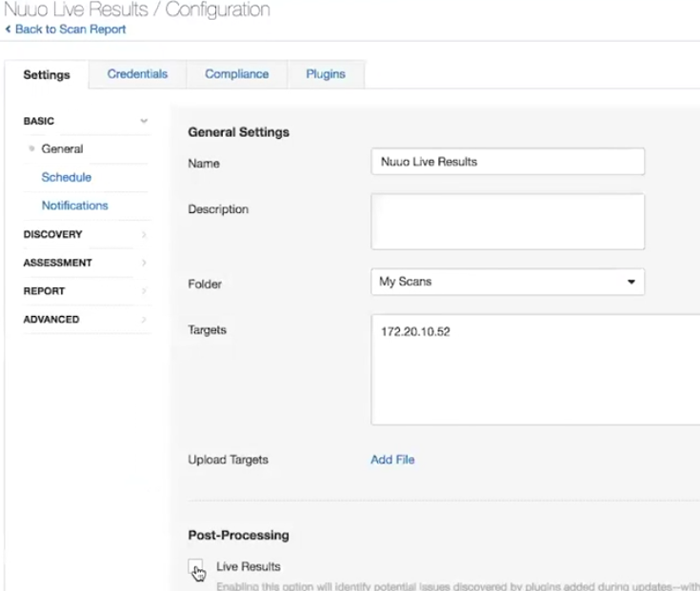This screenshot has height=591, width=700.
Task: Expand the REPORT section
Action: [x=85, y=291]
